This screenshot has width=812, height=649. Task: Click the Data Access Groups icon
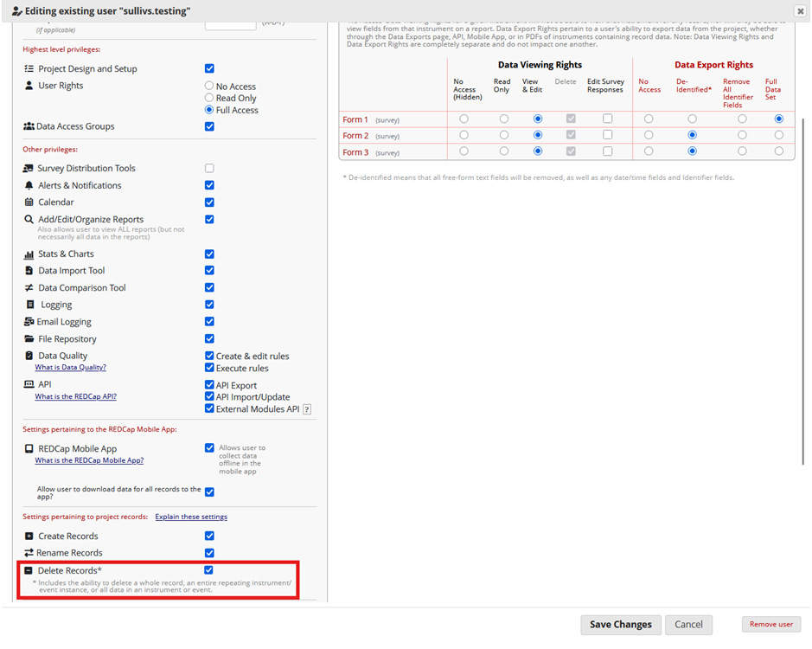[29, 126]
